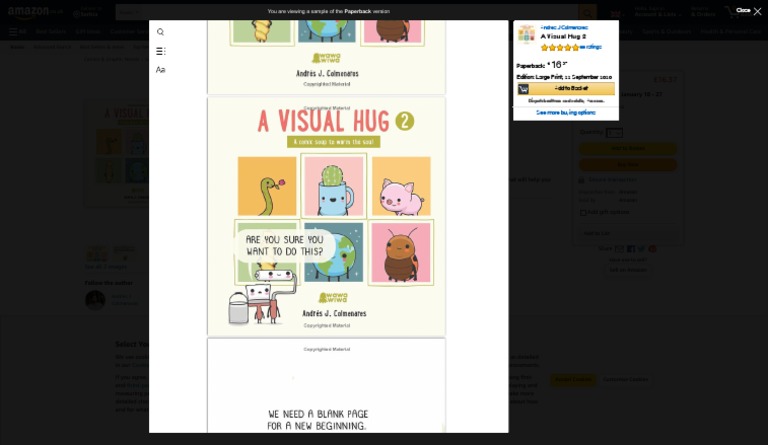
Task: Open the dimmed country flag language selector
Action: [x=617, y=14]
